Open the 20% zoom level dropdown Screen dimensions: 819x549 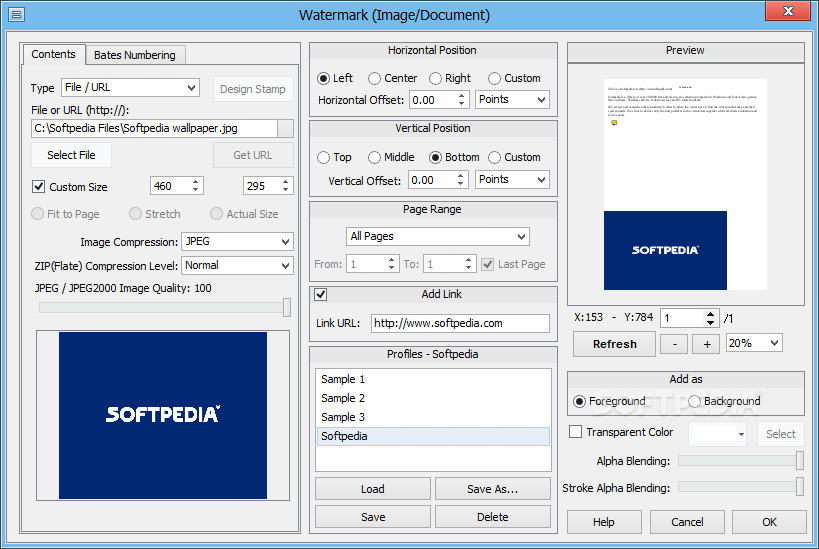tap(754, 343)
